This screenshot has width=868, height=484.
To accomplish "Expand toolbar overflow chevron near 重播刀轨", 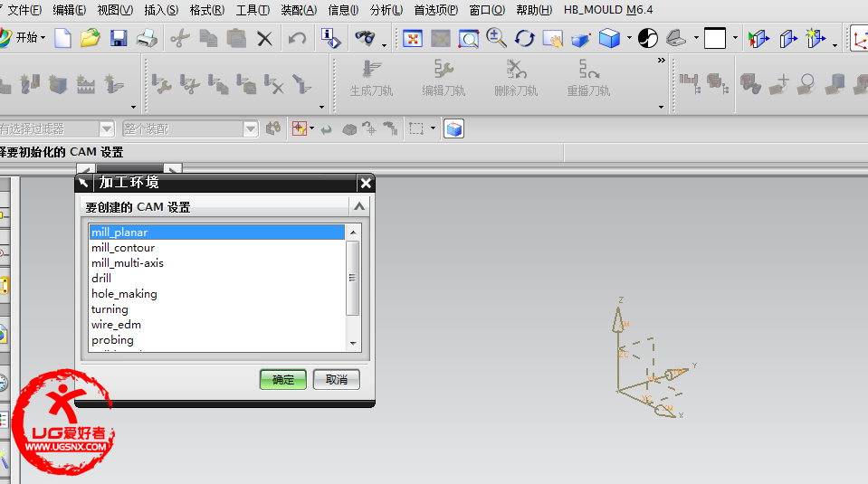I will point(661,61).
